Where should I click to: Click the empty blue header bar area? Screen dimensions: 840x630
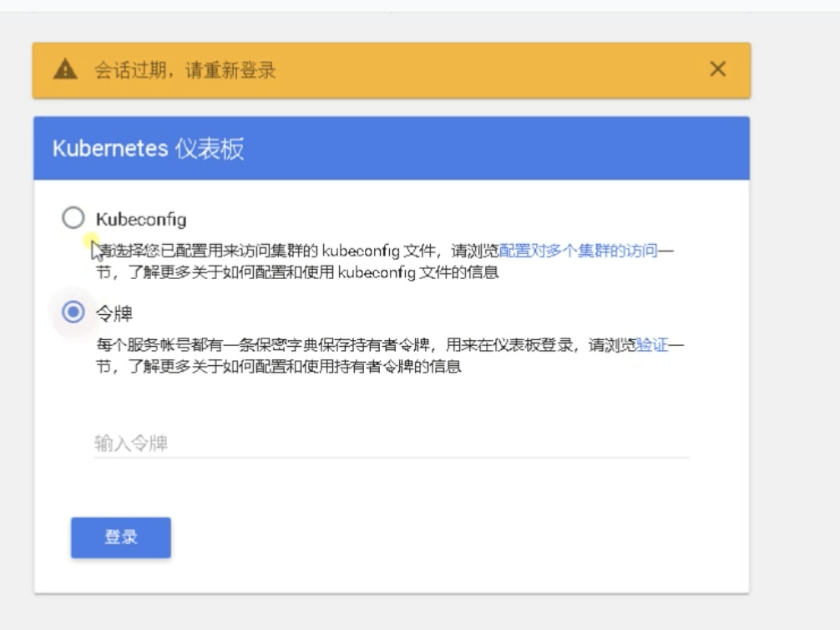point(501,149)
